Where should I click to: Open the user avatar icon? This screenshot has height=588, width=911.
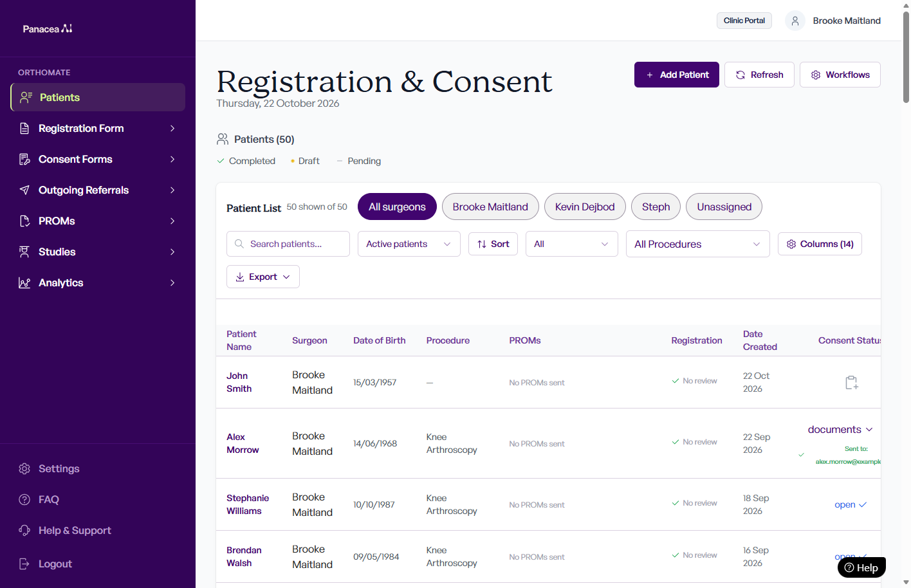[x=795, y=21]
